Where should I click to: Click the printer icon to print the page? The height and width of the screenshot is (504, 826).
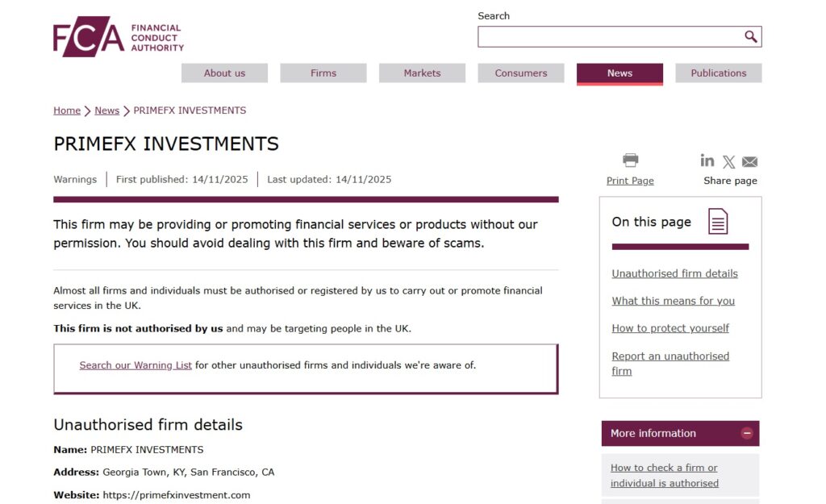[629, 160]
